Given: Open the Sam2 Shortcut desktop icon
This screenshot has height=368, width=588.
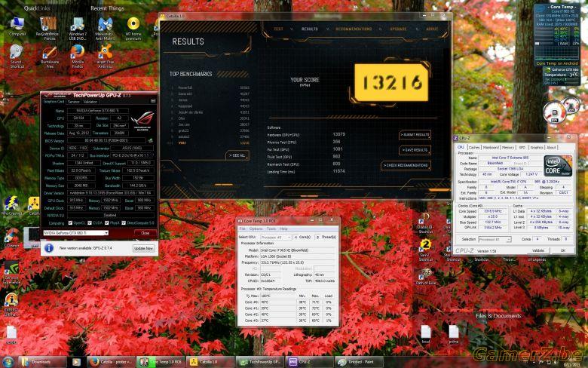Looking at the screenshot, I should pyautogui.click(x=425, y=250).
